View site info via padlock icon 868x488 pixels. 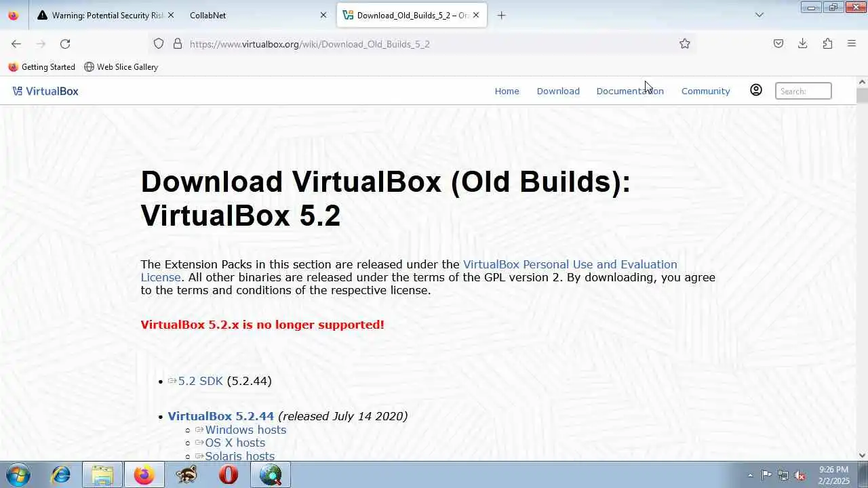178,43
